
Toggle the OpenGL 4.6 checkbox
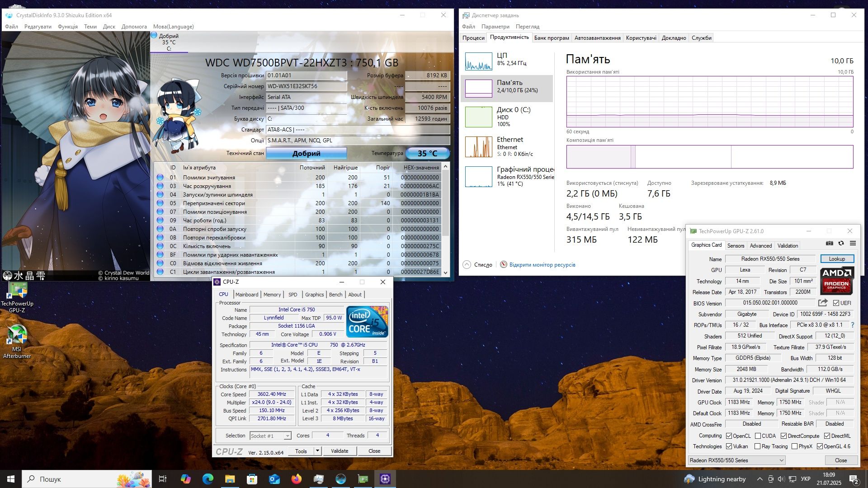pyautogui.click(x=820, y=446)
